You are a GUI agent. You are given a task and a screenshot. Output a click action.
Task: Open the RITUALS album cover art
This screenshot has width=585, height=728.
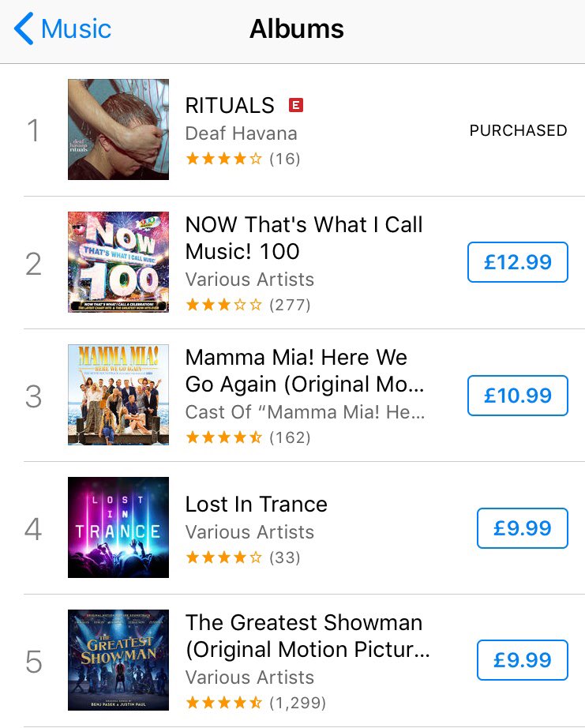[x=118, y=129]
